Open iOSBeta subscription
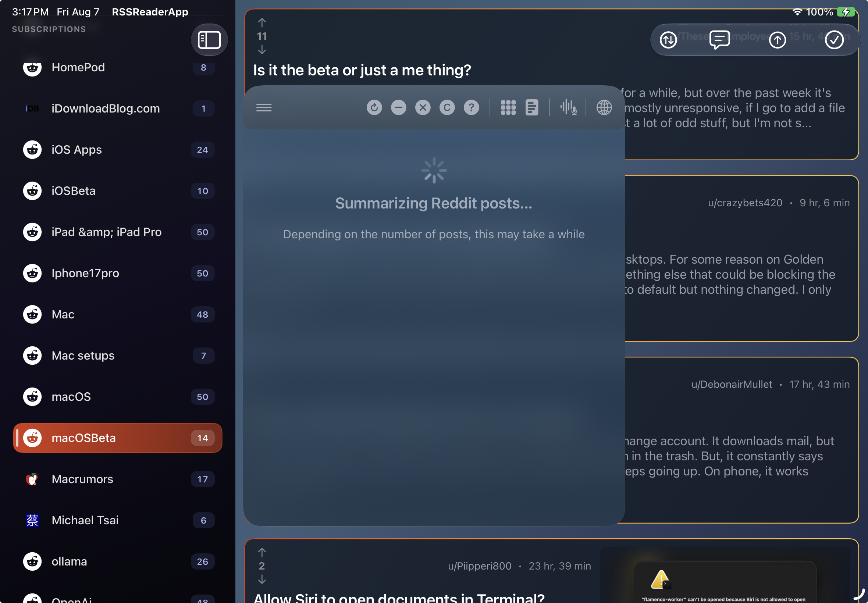The height and width of the screenshot is (603, 868). click(118, 191)
